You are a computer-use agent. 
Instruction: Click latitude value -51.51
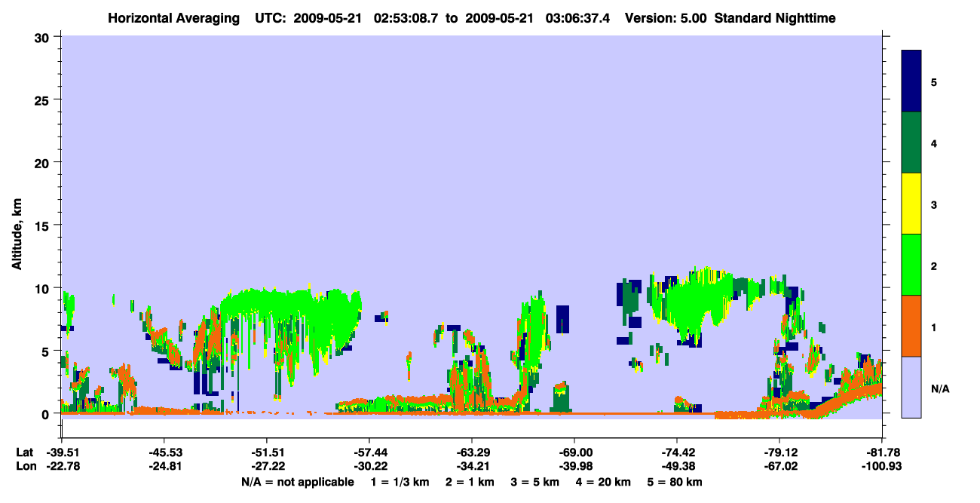click(x=266, y=452)
